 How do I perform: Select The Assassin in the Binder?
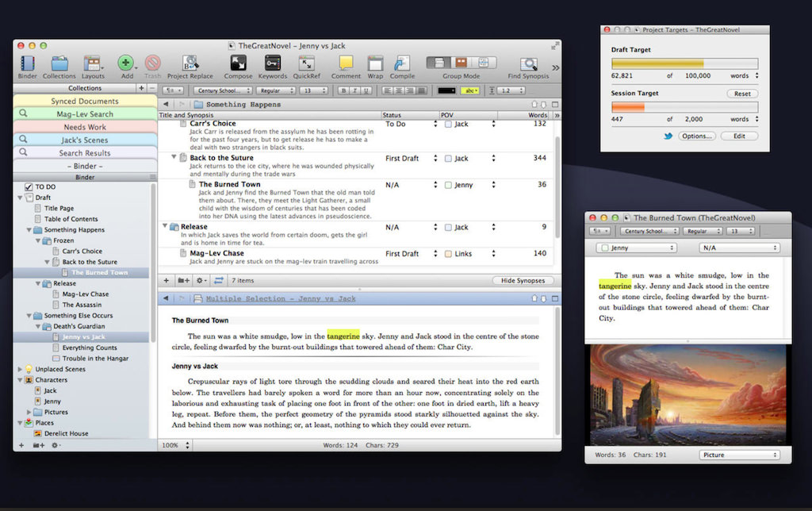[x=82, y=305]
